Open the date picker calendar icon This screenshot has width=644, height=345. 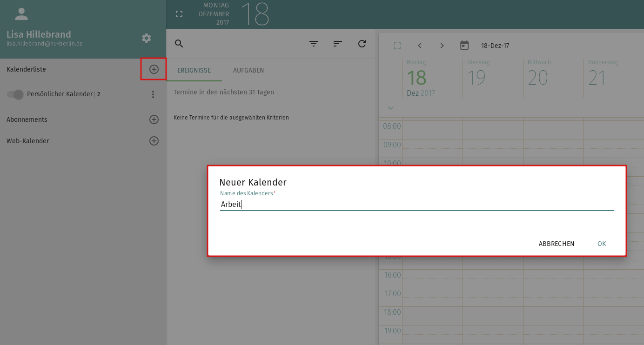pos(464,46)
